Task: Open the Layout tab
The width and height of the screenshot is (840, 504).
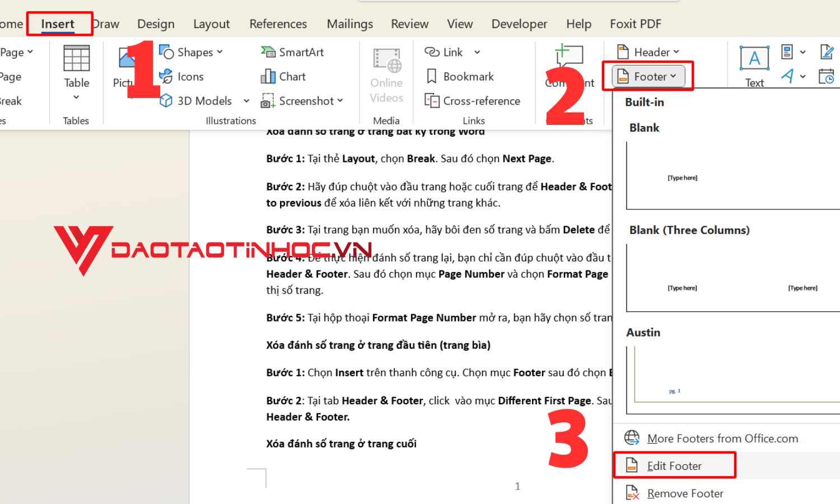Action: (x=211, y=24)
